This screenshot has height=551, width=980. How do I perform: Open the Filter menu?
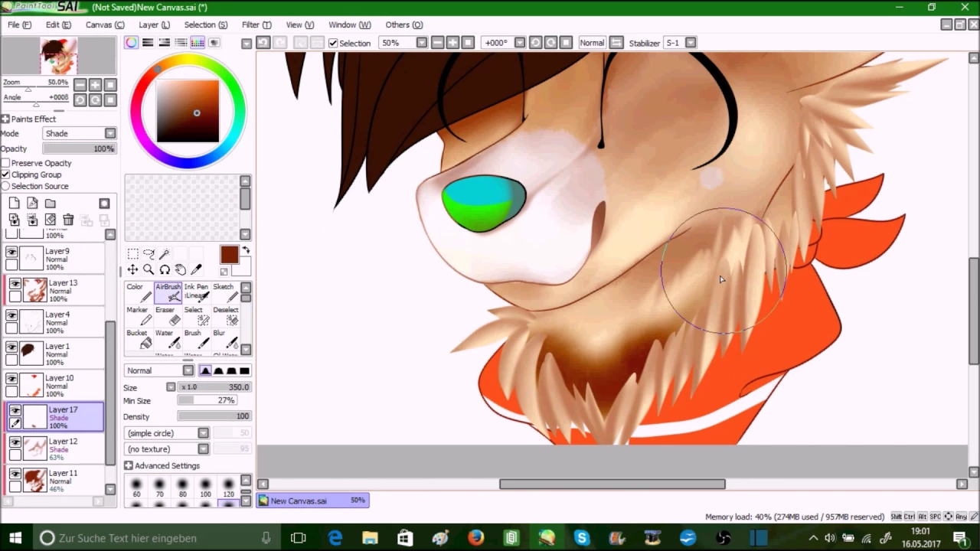tap(256, 24)
